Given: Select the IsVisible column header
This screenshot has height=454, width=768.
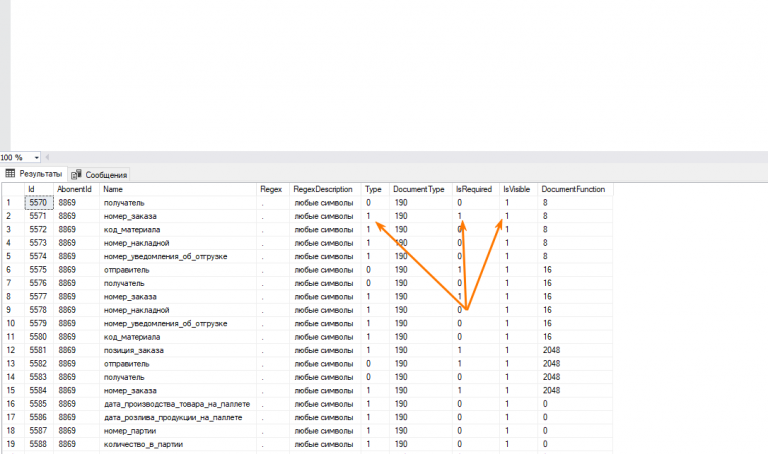Looking at the screenshot, I should click(x=518, y=189).
